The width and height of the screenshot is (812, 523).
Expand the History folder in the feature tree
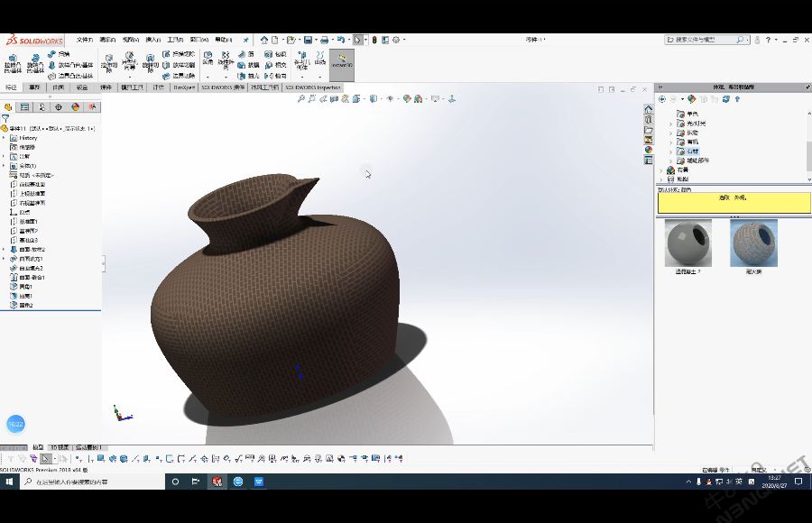(x=5, y=138)
